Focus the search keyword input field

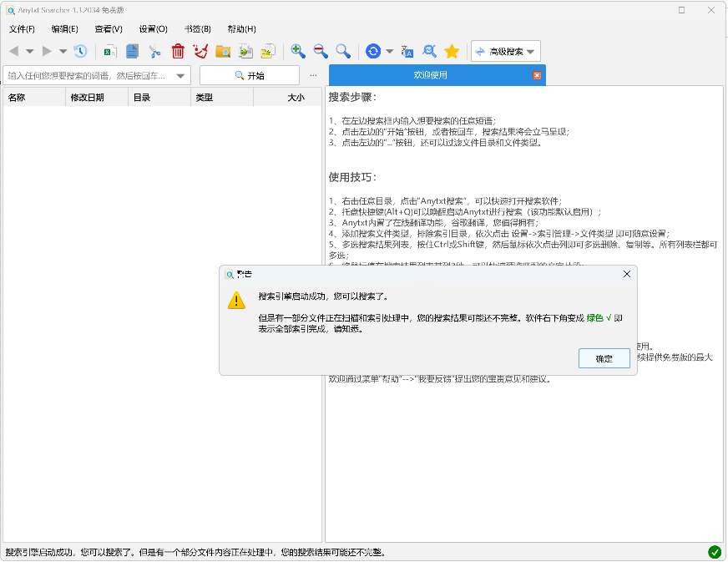(88, 75)
